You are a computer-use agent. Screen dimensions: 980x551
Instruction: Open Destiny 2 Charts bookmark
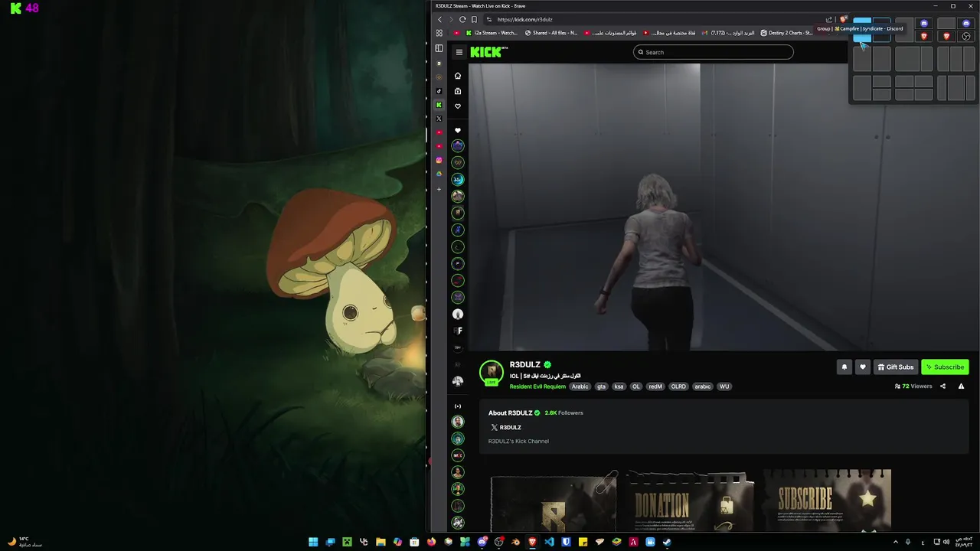coord(786,33)
